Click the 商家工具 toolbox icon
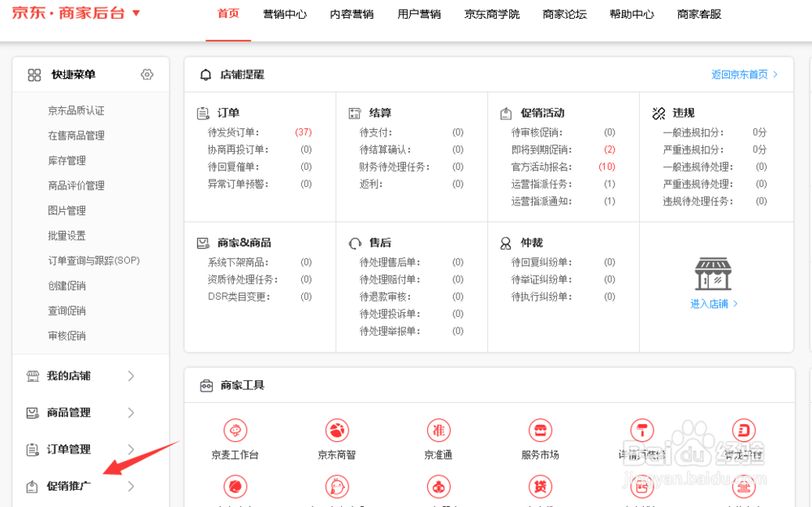 [206, 386]
